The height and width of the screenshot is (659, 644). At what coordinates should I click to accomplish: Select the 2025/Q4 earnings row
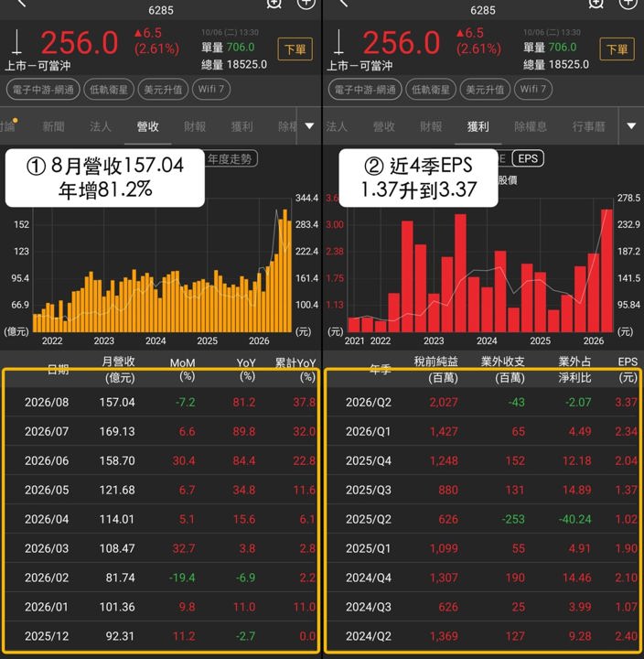(483, 460)
